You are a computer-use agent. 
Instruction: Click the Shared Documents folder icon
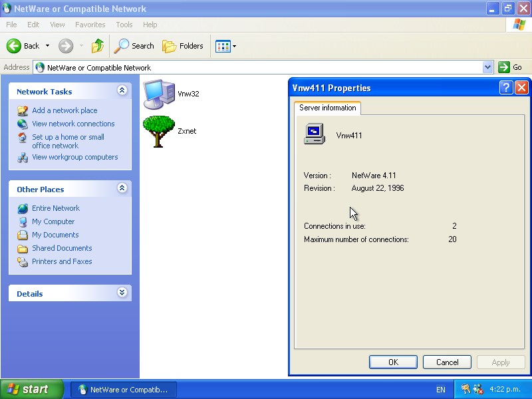[x=23, y=249]
